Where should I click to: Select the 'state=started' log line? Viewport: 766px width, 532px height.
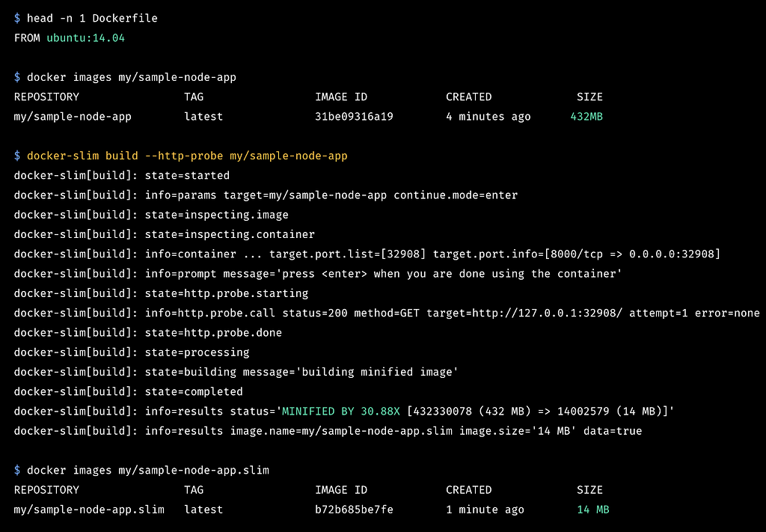(x=187, y=175)
